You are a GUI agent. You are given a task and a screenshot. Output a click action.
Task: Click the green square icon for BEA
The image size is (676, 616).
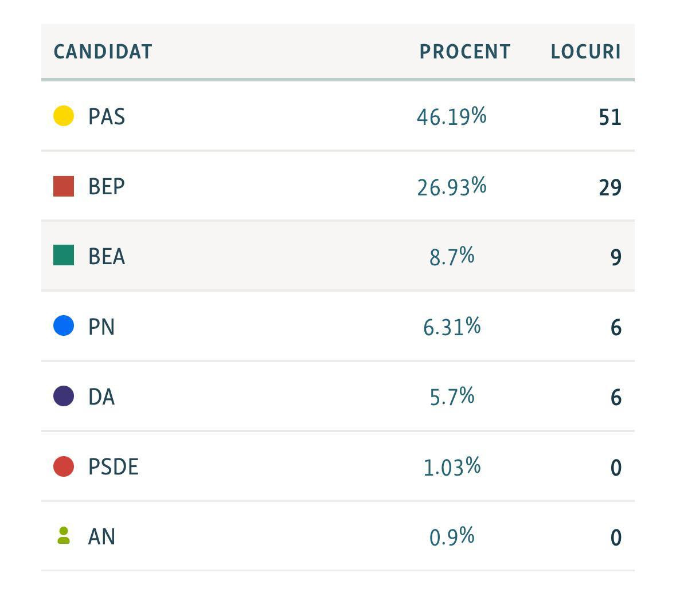[64, 255]
